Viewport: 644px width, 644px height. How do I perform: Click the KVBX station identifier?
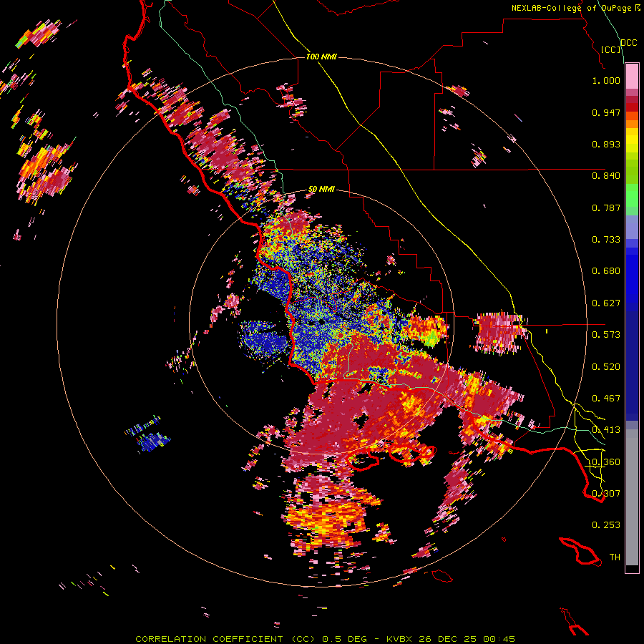coord(401,639)
